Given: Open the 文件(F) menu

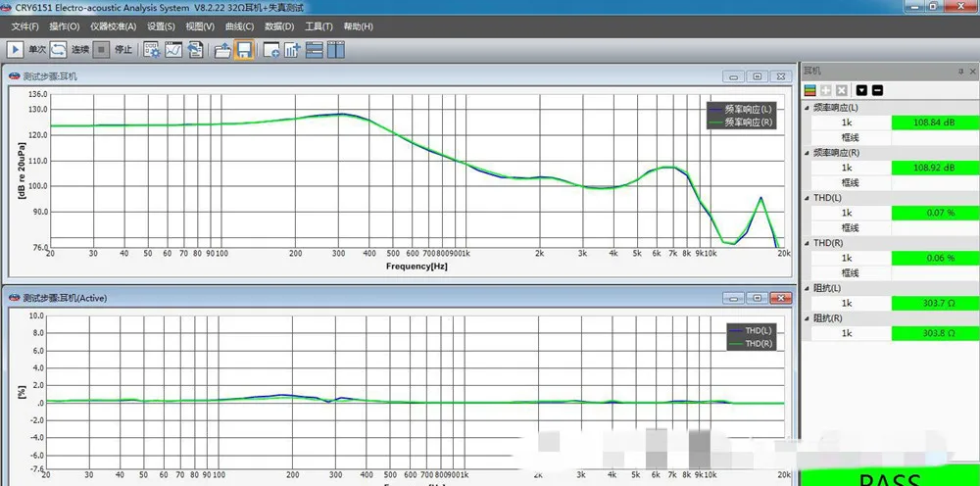Looking at the screenshot, I should 25,26.
